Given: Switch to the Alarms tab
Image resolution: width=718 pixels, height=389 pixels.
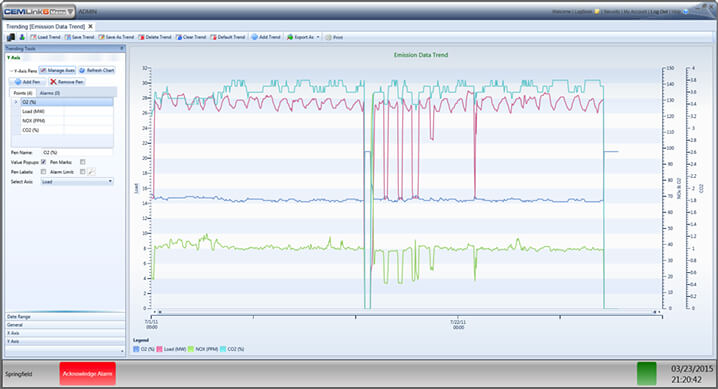Looking at the screenshot, I should (x=49, y=93).
